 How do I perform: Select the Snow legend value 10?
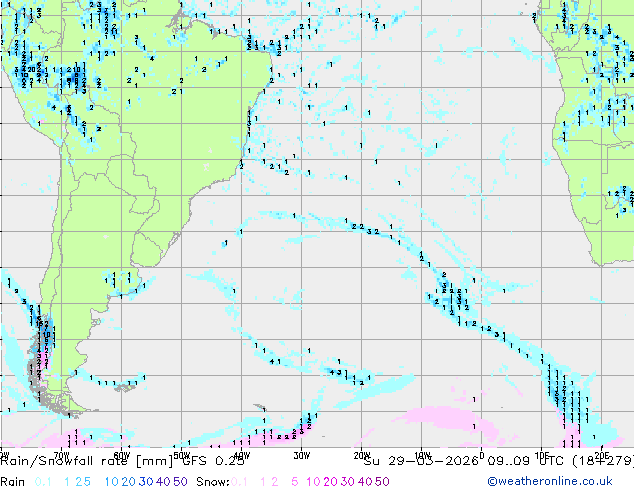[x=313, y=482]
